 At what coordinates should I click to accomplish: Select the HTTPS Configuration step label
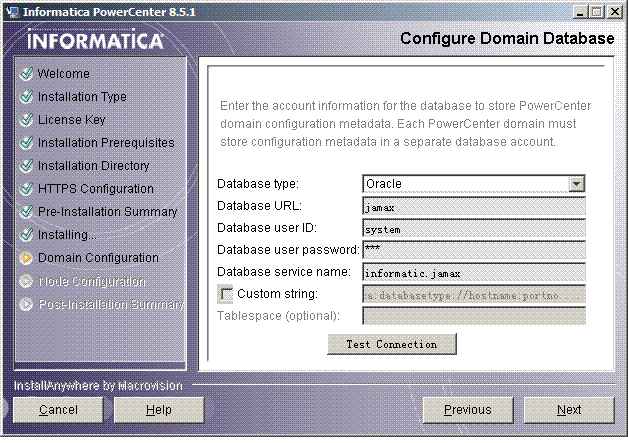click(96, 189)
